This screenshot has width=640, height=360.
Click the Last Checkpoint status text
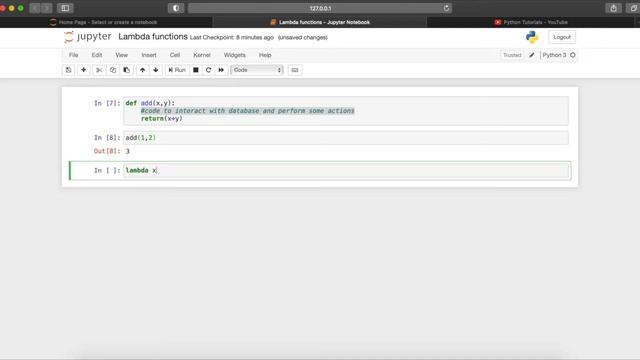(x=231, y=38)
